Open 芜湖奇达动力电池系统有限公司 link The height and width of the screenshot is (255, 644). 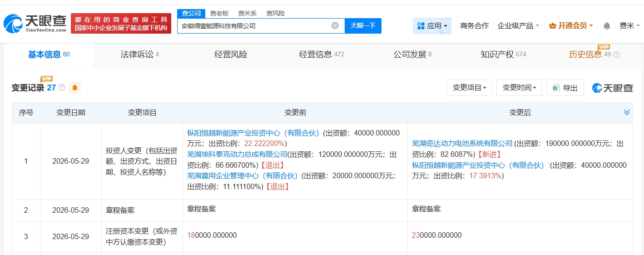click(462, 144)
